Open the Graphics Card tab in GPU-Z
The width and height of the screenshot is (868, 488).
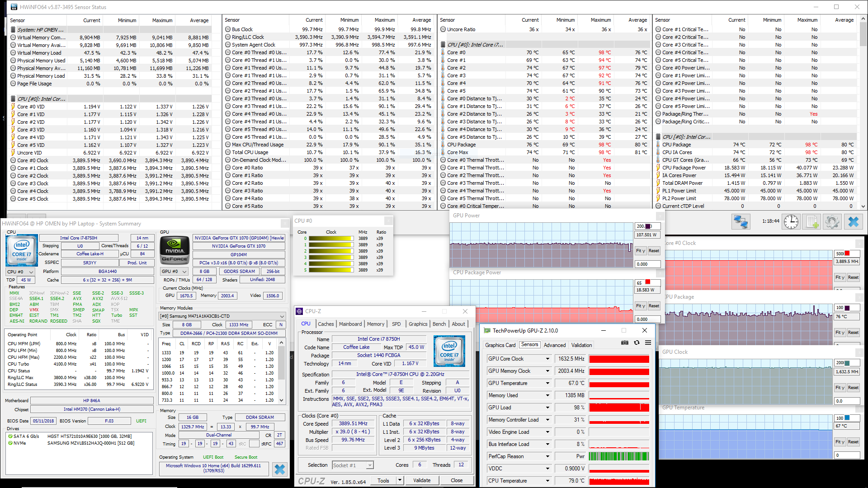500,345
